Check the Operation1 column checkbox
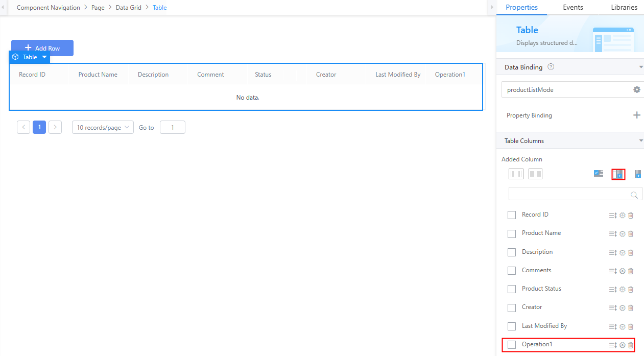The height and width of the screenshot is (356, 644). [512, 345]
